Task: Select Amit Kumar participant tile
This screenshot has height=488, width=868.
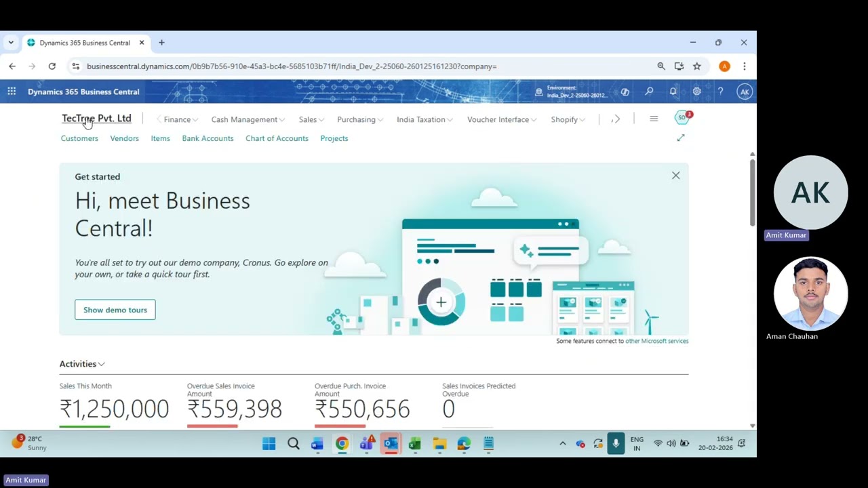Action: click(810, 192)
